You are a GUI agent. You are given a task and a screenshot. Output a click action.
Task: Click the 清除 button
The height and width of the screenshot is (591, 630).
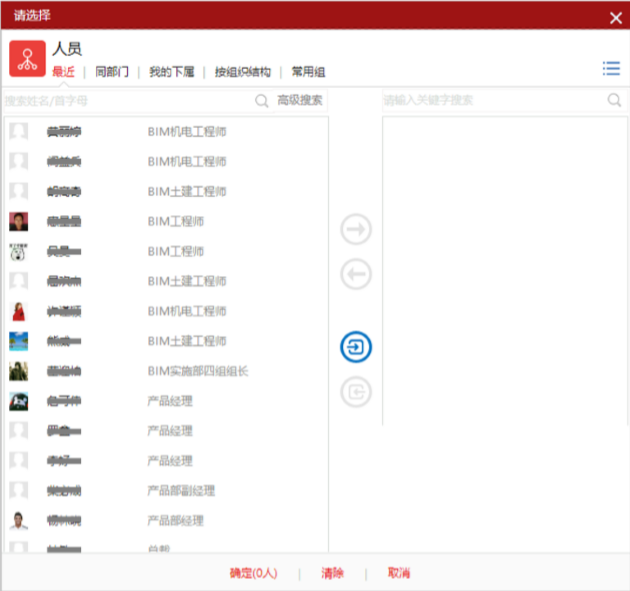(x=332, y=573)
